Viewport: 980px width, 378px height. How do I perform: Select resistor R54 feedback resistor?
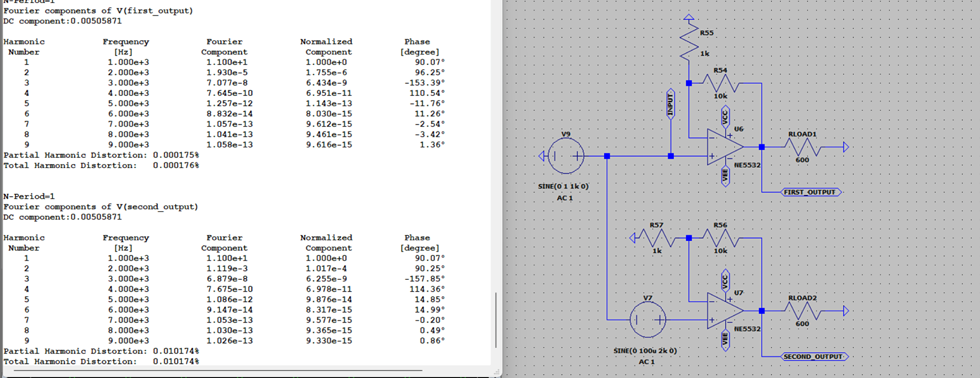click(721, 83)
